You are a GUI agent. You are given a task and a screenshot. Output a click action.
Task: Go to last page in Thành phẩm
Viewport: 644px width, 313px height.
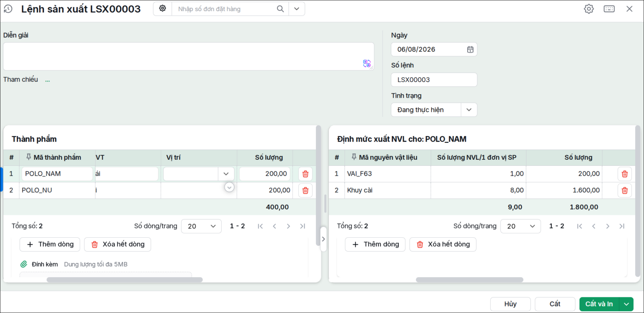point(303,226)
